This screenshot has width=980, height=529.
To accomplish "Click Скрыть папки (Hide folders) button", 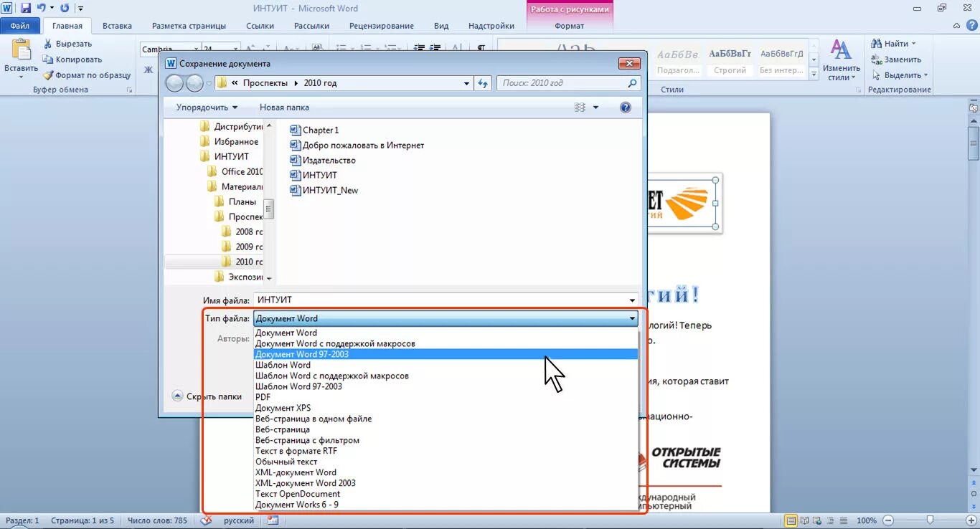I will [207, 396].
